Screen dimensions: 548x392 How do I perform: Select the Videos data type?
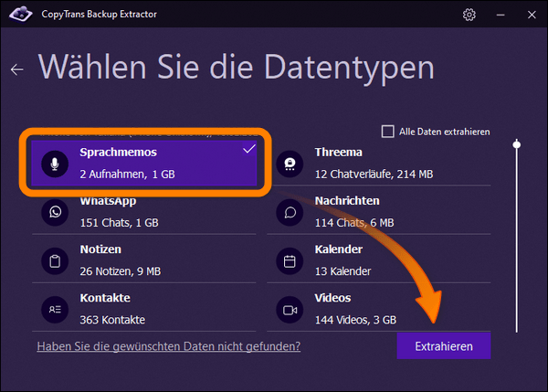(379, 309)
